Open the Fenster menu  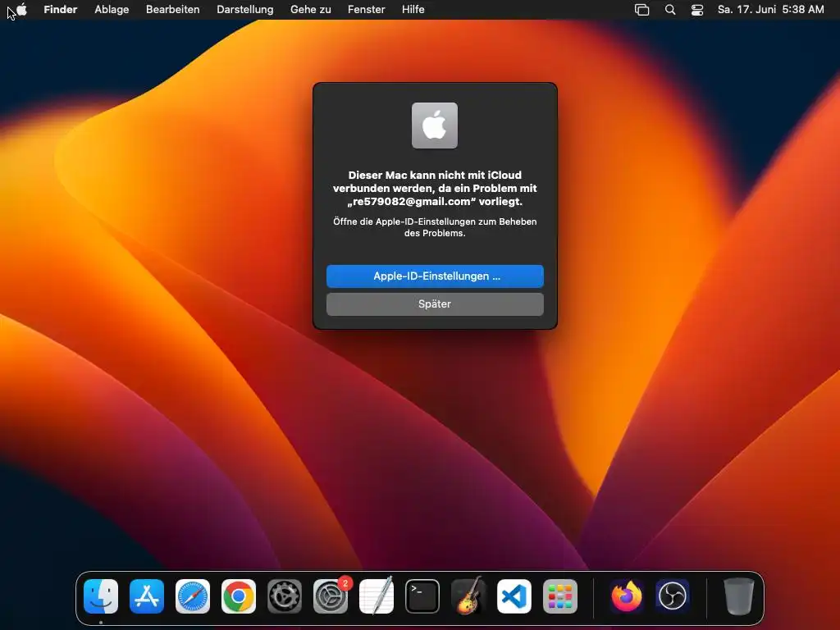(367, 9)
